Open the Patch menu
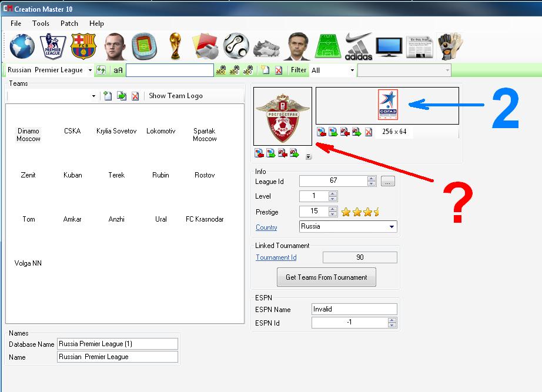Viewport: 542px width, 392px height. tap(69, 24)
